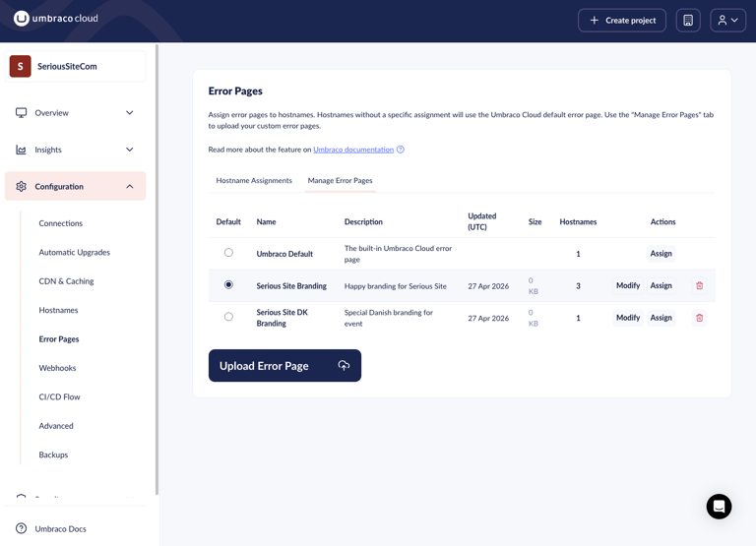
Task: Modify Serious Site DK Branding page
Action: click(628, 318)
